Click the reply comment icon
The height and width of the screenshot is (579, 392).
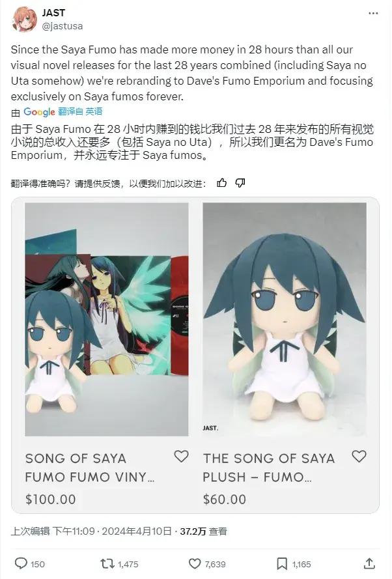(x=21, y=563)
